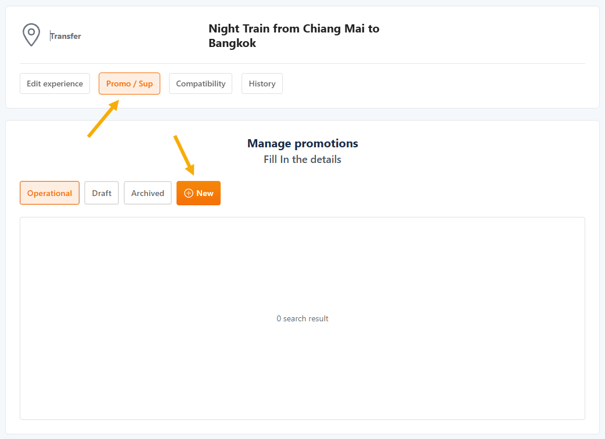The image size is (605, 439).
Task: Show Draft promotions
Action: coord(102,193)
